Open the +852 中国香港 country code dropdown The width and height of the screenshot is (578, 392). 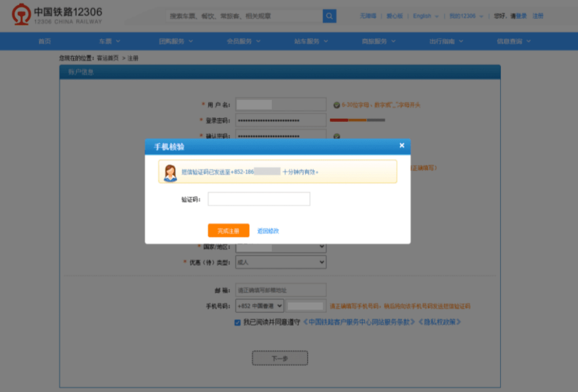point(260,306)
